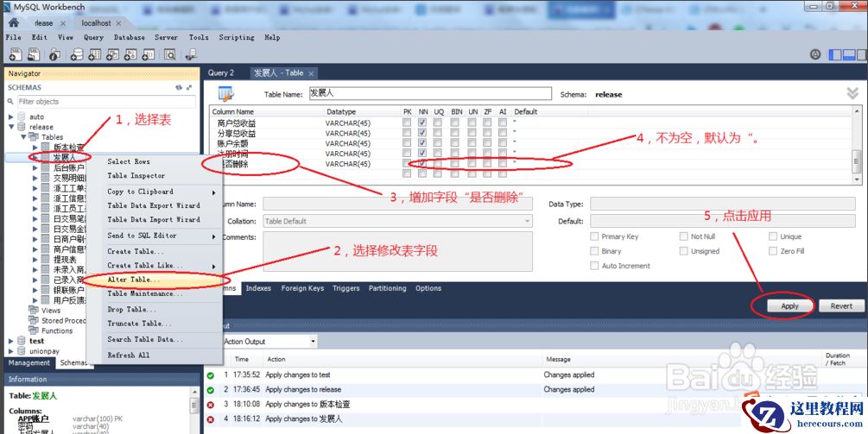
Task: Click the Revert button
Action: click(841, 306)
